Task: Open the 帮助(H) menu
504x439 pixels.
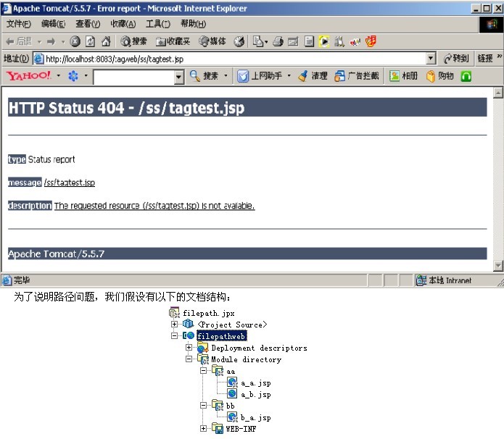Action: coord(193,24)
